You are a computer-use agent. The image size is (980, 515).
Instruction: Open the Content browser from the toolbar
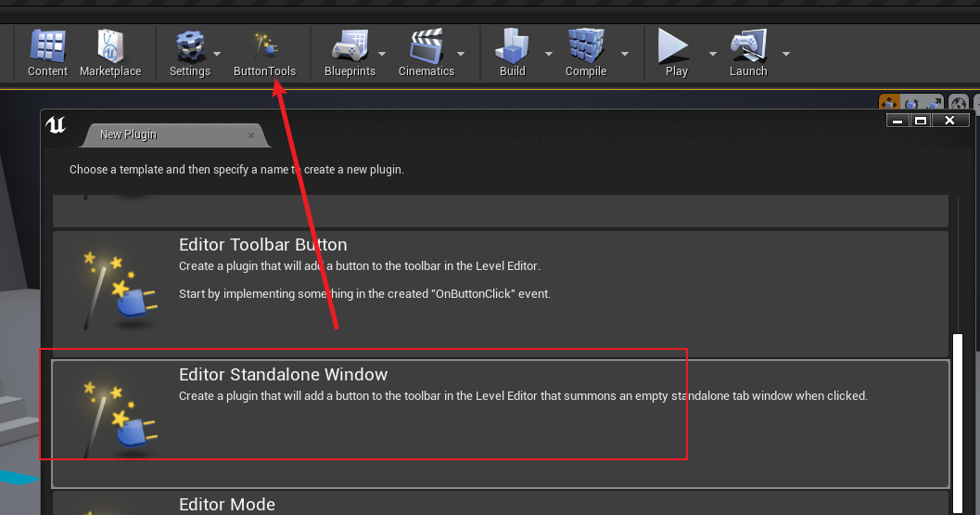pyautogui.click(x=47, y=54)
